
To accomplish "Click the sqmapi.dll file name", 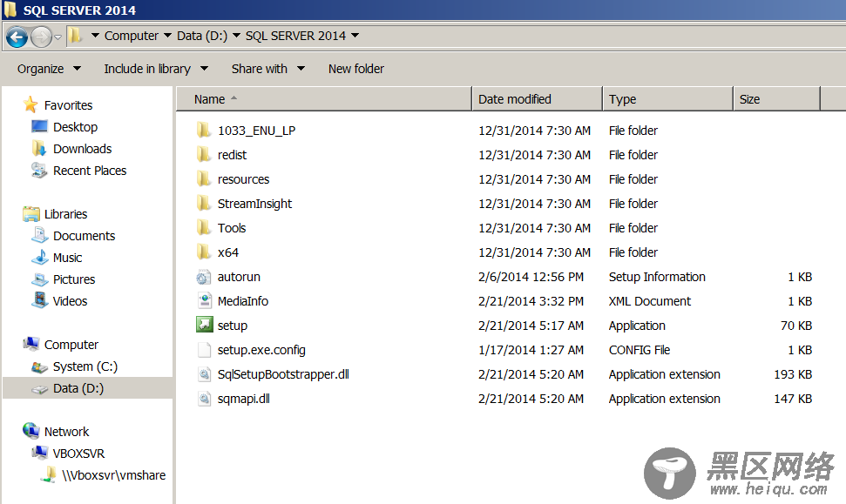I will click(243, 399).
